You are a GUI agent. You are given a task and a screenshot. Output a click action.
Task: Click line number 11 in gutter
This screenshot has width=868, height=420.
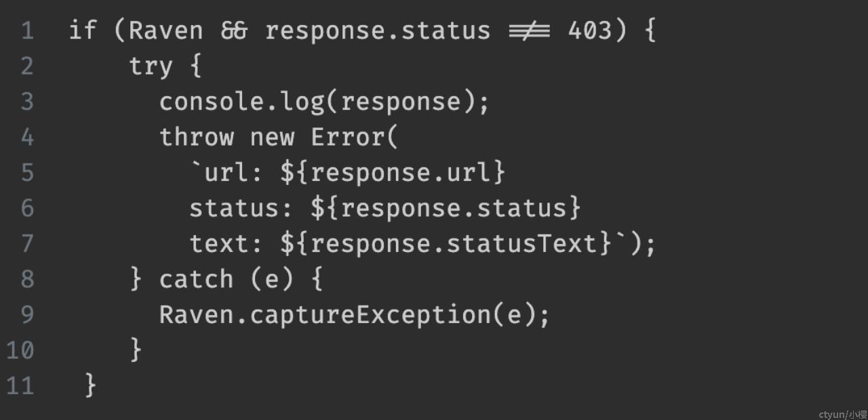click(20, 385)
